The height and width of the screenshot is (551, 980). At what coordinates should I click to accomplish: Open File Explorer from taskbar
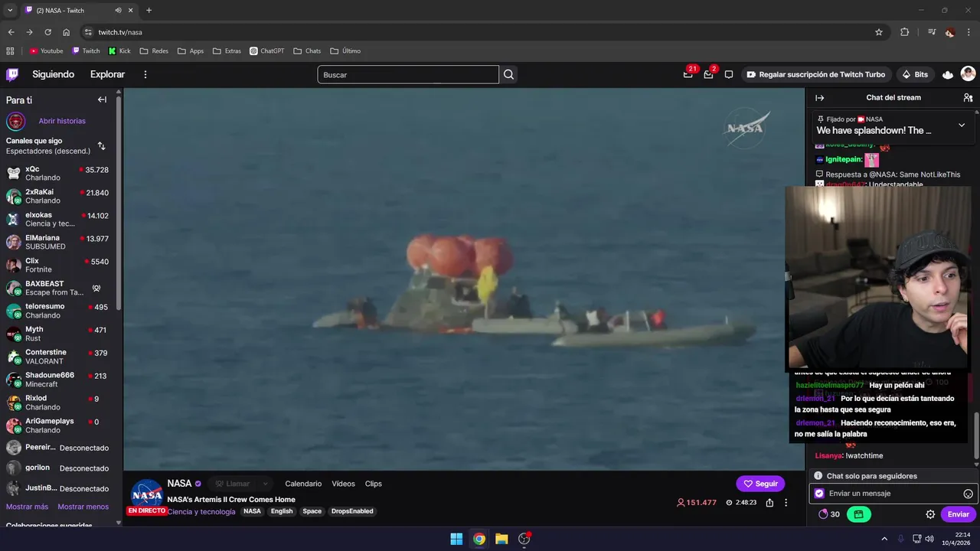coord(501,539)
